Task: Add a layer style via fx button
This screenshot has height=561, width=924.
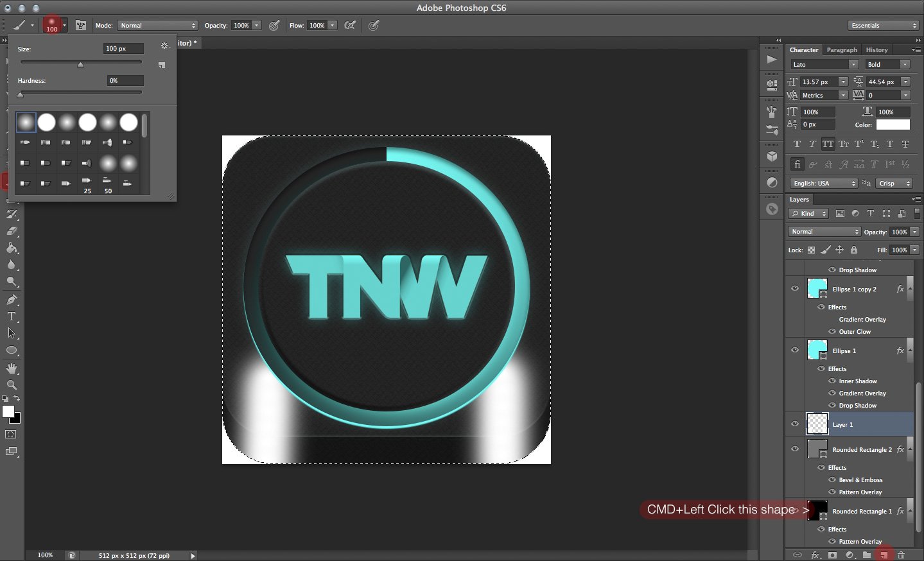Action: [815, 555]
